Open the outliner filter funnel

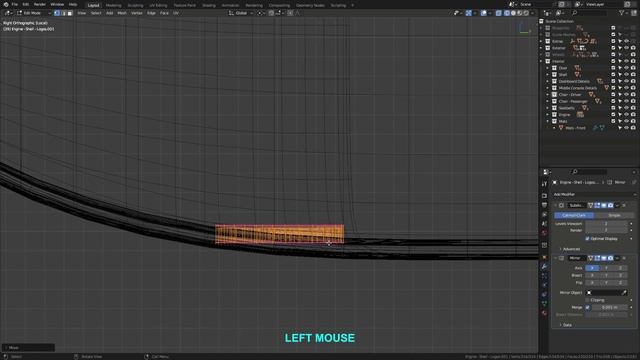click(x=622, y=13)
